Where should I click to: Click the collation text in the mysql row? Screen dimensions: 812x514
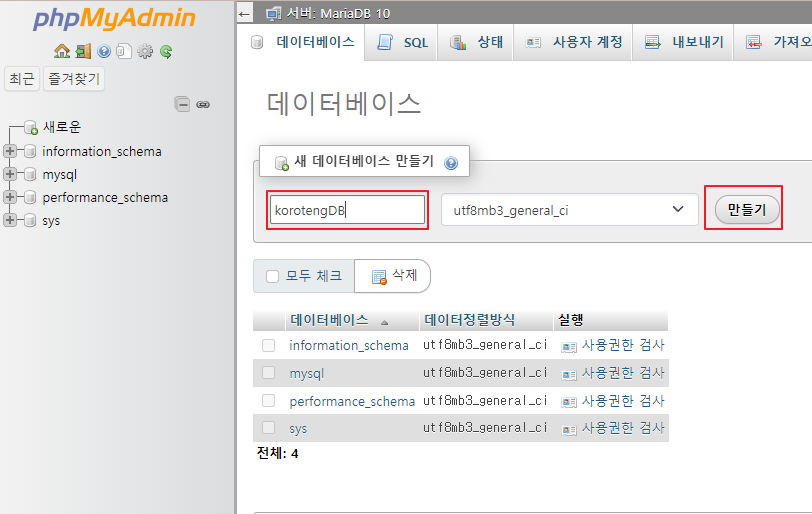click(485, 373)
